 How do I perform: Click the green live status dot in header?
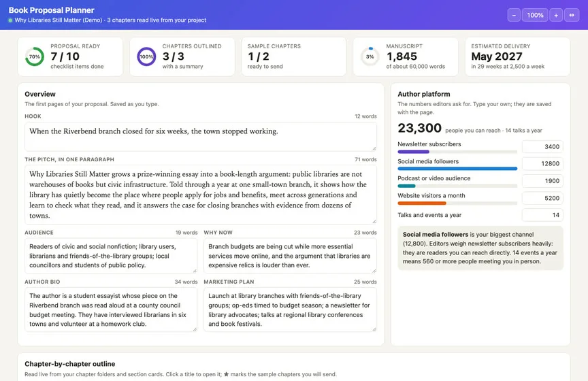10,20
